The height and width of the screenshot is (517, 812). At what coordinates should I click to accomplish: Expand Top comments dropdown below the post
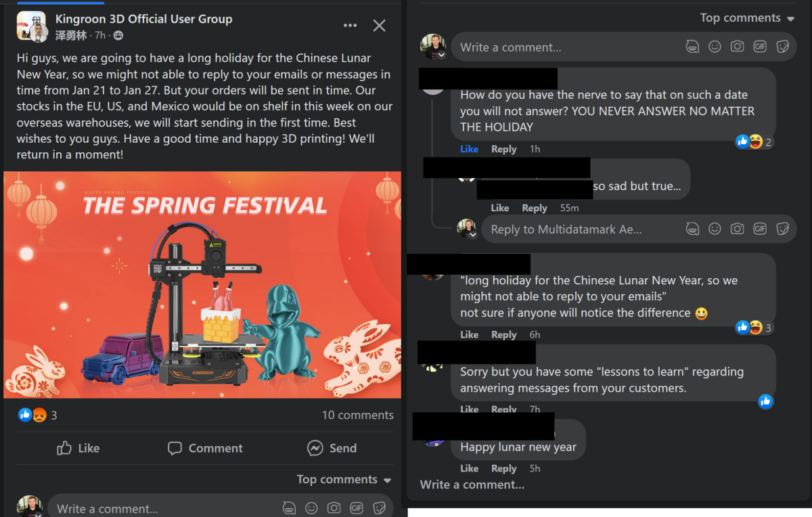344,480
